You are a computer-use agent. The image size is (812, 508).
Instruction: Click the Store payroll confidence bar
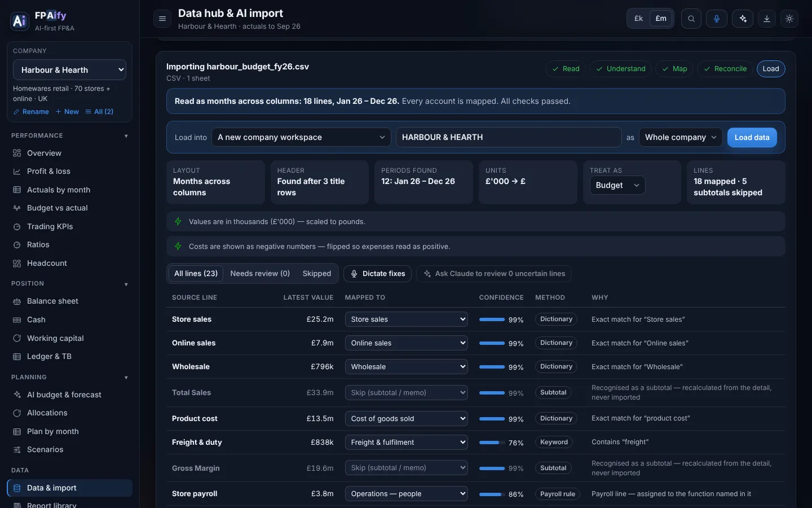tap(492, 494)
